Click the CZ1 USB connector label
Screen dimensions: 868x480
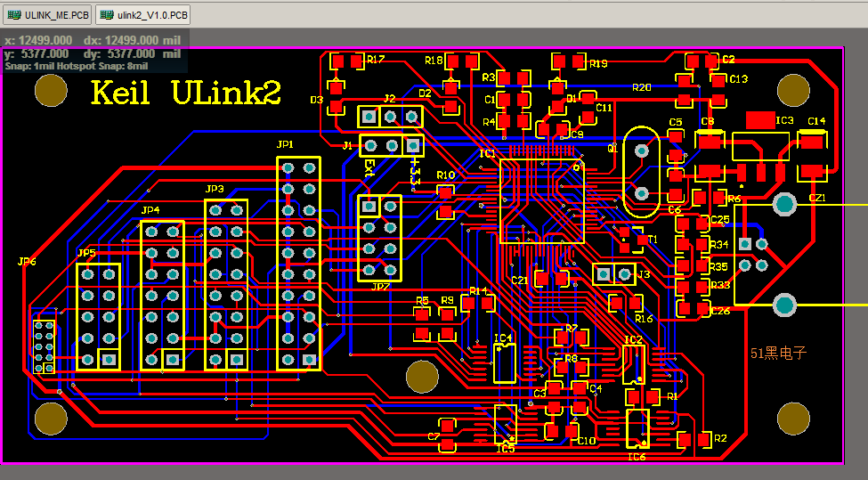tap(817, 198)
